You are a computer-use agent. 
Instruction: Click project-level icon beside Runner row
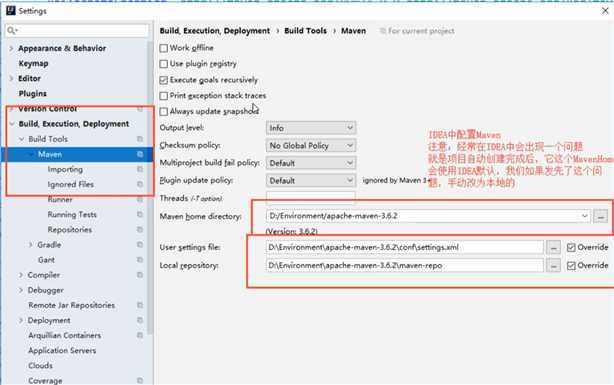140,199
